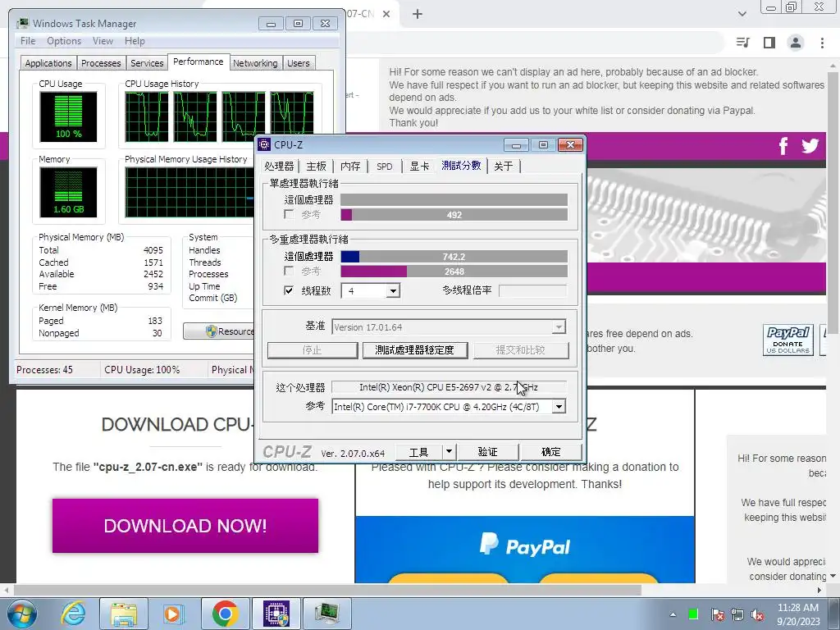Open the network tray icon
The width and height of the screenshot is (840, 630).
tap(737, 614)
